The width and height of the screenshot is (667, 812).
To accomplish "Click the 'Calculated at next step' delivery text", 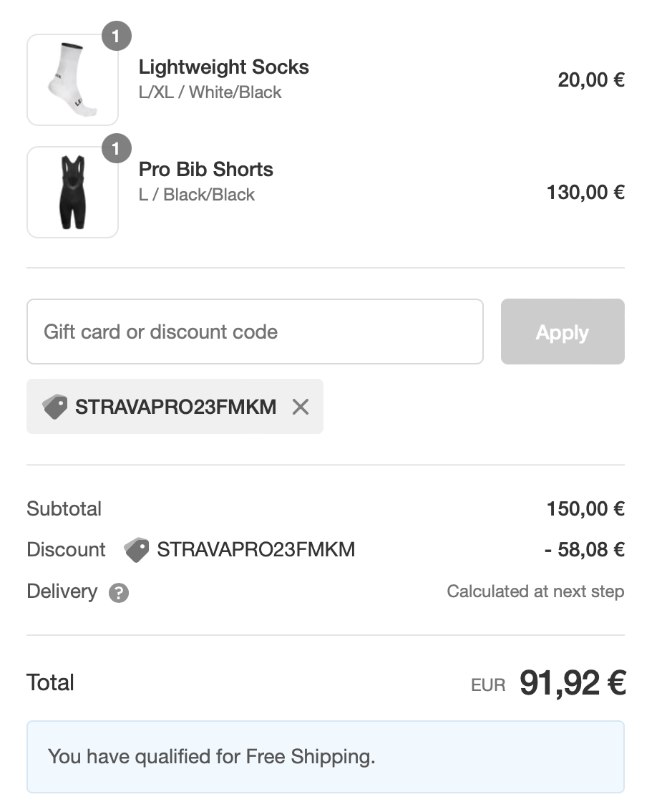I will click(535, 591).
